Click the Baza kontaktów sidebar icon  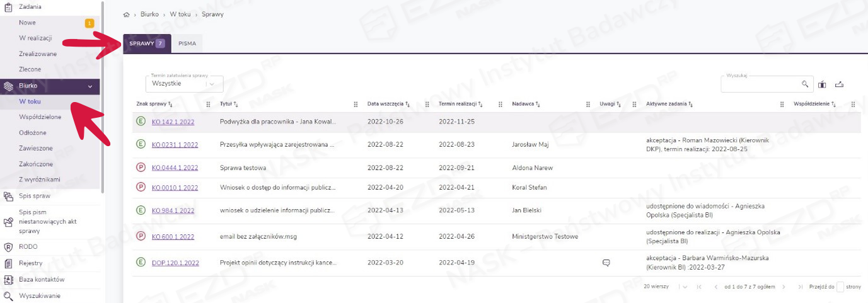(9, 280)
